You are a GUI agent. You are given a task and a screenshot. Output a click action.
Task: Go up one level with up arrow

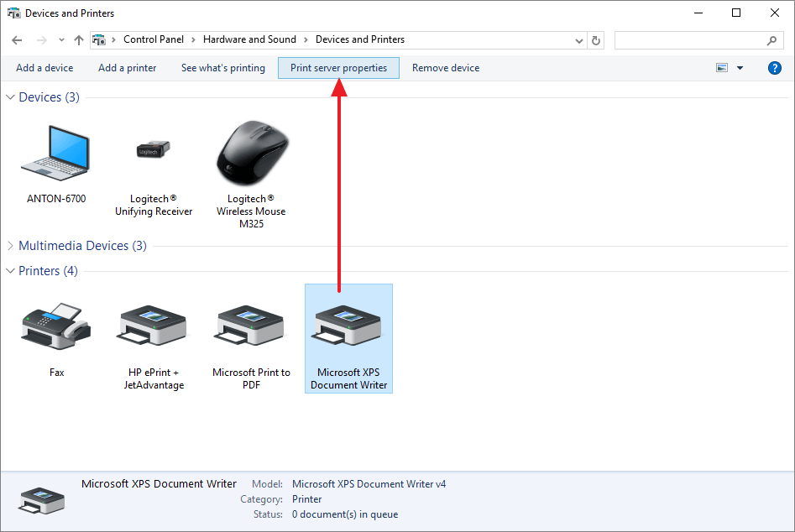click(x=79, y=40)
